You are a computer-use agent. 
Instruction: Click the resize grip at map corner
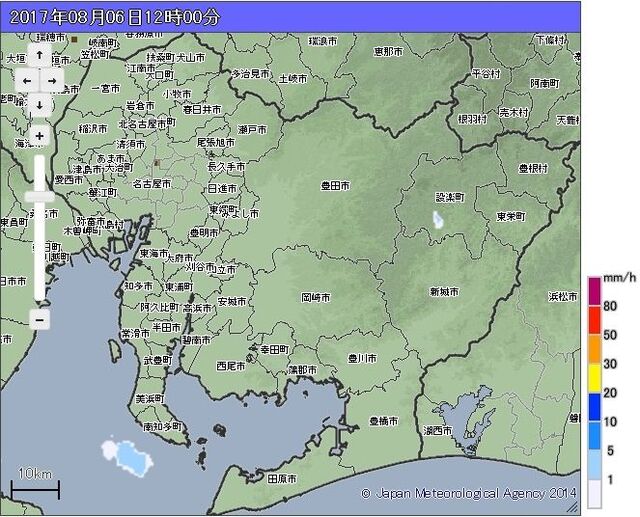coord(573,507)
